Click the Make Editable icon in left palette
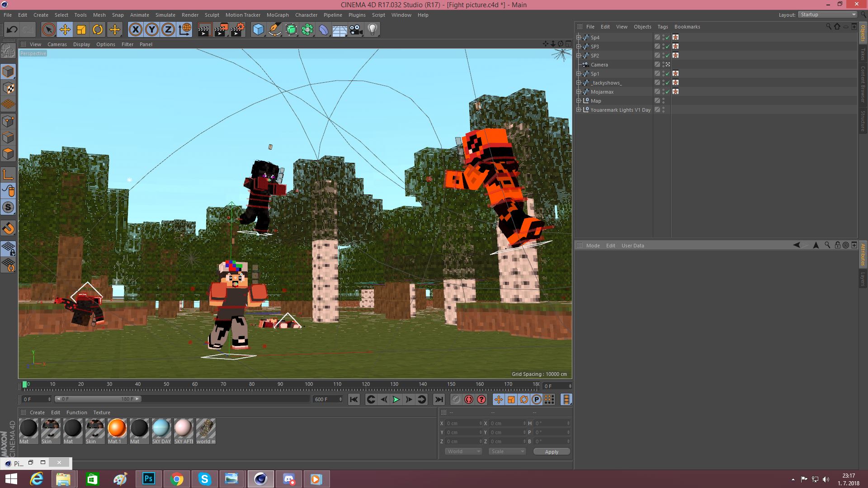 point(8,51)
